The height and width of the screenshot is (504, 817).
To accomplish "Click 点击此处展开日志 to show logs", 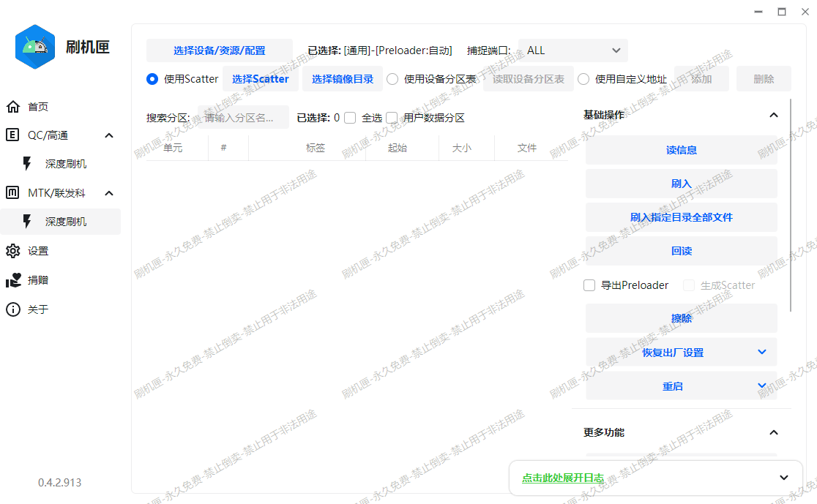I will click(563, 478).
